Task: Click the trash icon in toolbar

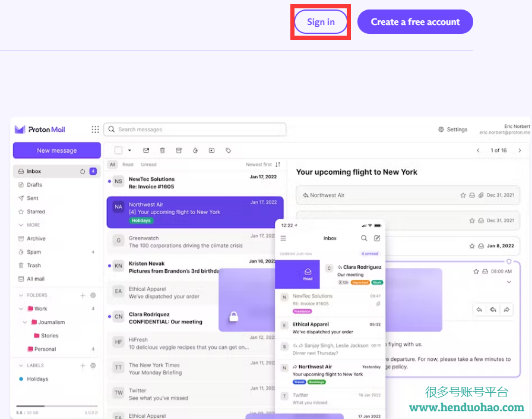Action: pyautogui.click(x=163, y=150)
